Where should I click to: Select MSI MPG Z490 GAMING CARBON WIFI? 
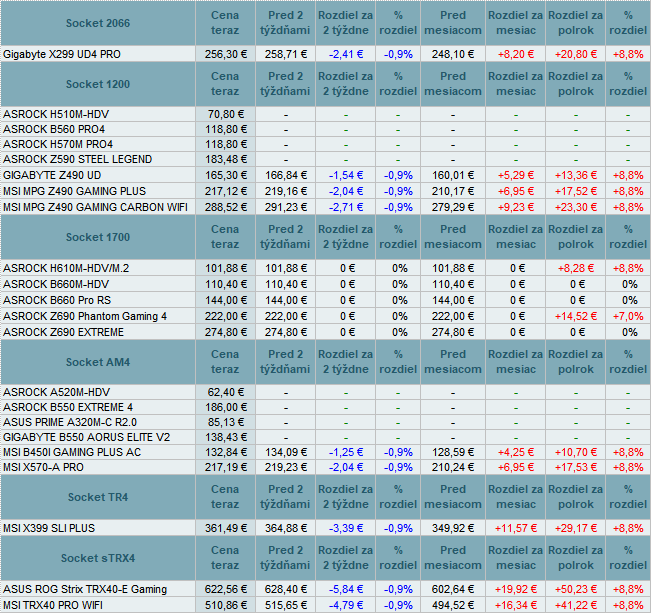pyautogui.click(x=95, y=207)
